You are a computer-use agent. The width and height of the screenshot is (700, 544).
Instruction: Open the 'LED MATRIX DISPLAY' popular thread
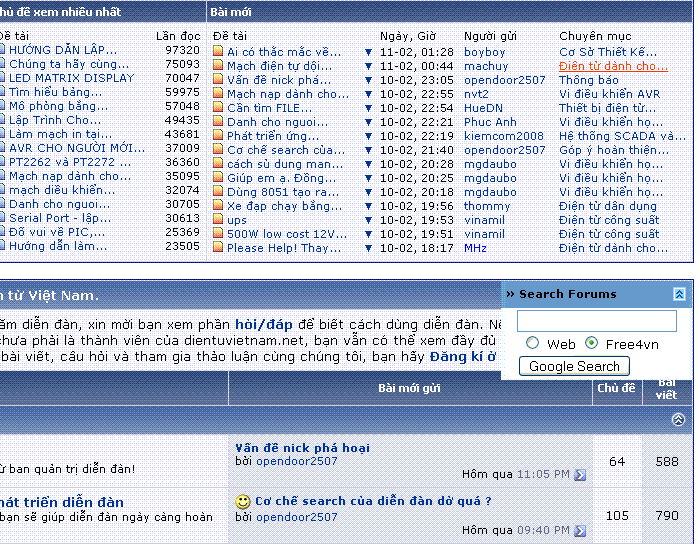[71, 78]
